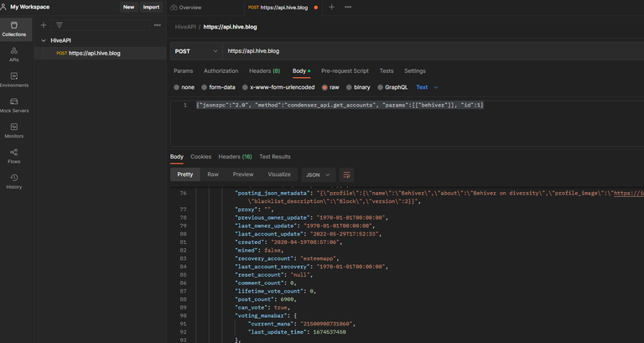Open the collections panel three-dot options menu
Image resolution: width=644 pixels, height=343 pixels.
point(158,25)
